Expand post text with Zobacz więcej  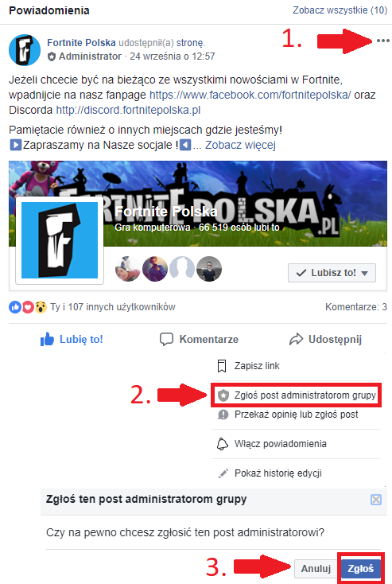pyautogui.click(x=240, y=145)
